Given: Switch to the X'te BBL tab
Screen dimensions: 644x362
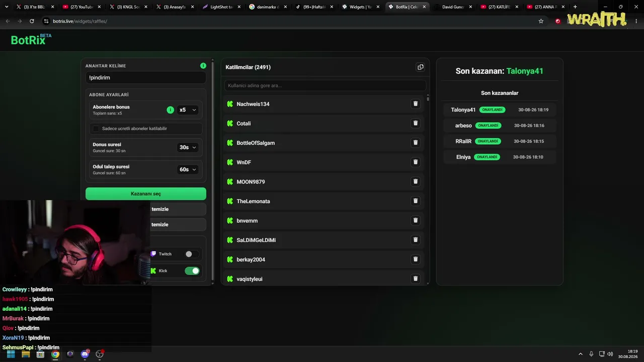Looking at the screenshot, I should [35, 7].
